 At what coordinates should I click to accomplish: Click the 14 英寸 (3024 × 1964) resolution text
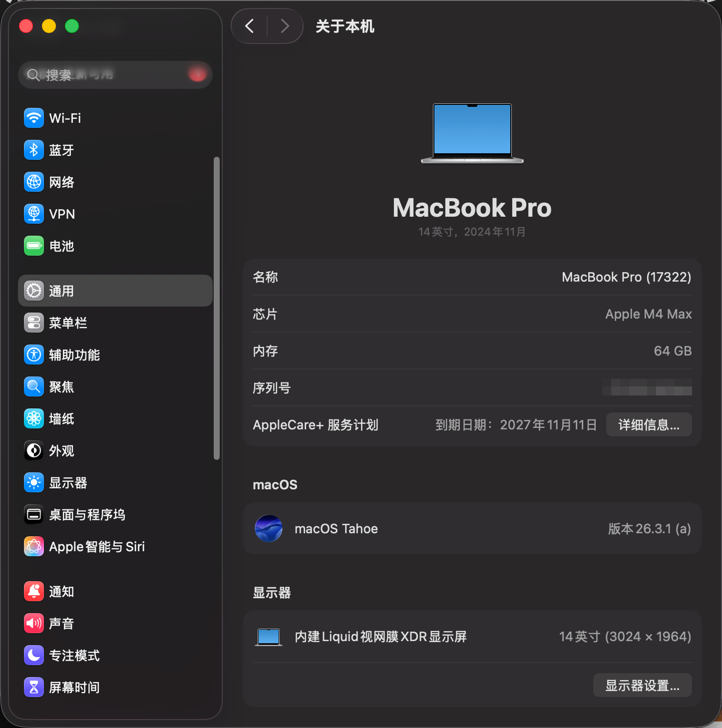[x=625, y=637]
